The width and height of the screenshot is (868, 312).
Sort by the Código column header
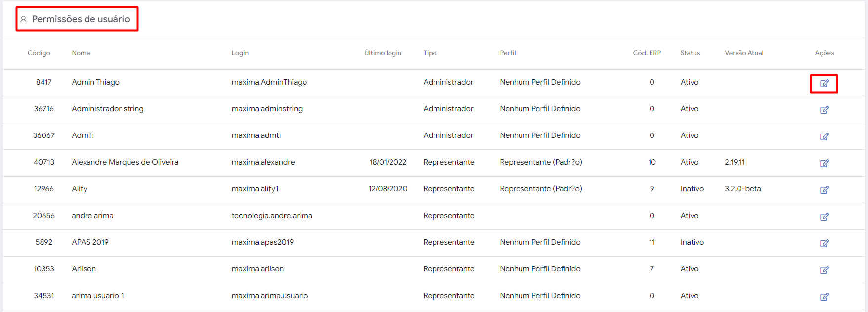pos(39,53)
